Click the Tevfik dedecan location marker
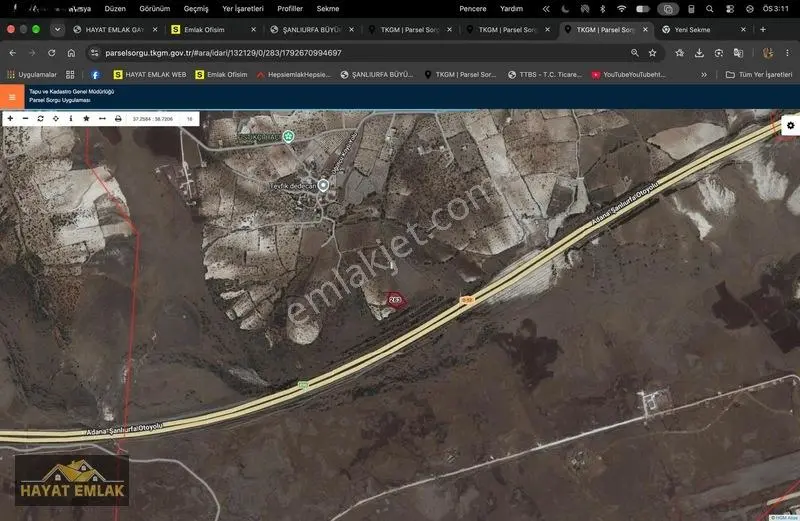Viewport: 800px width, 521px height. point(323,185)
